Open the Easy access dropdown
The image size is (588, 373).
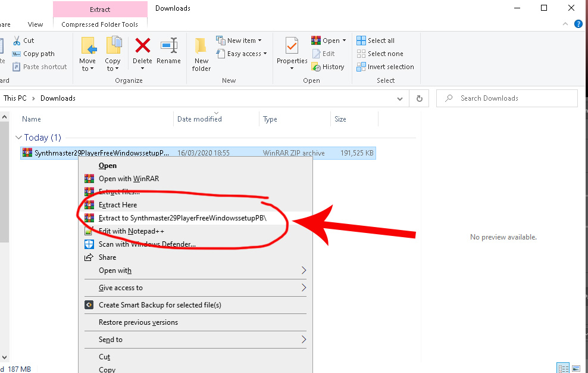242,54
